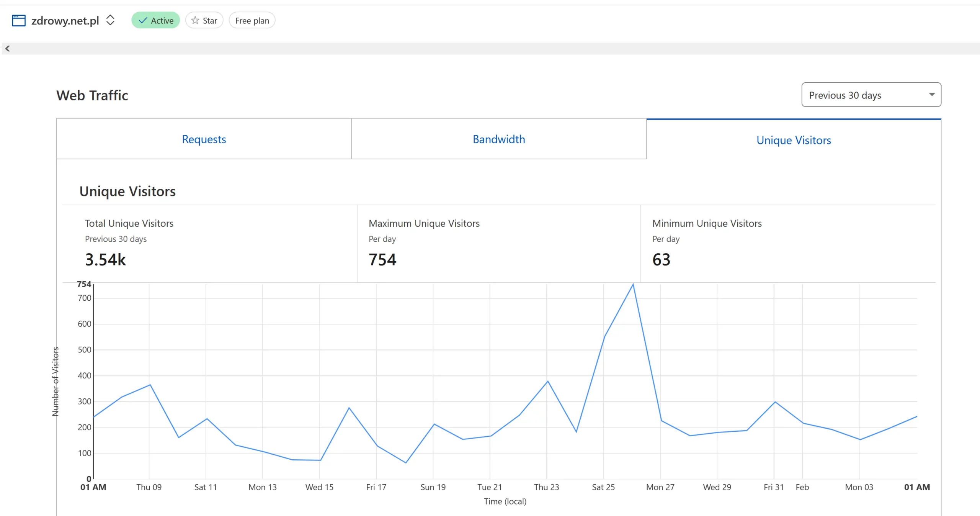The height and width of the screenshot is (516, 980).
Task: Click the star icon to favorite the site
Action: (195, 20)
